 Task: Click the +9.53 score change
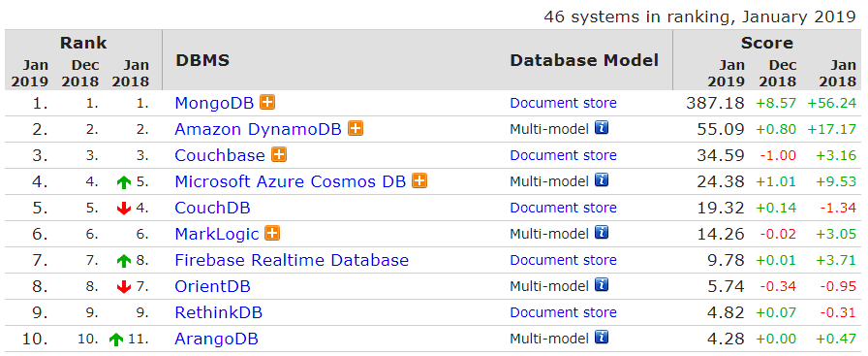[836, 181]
